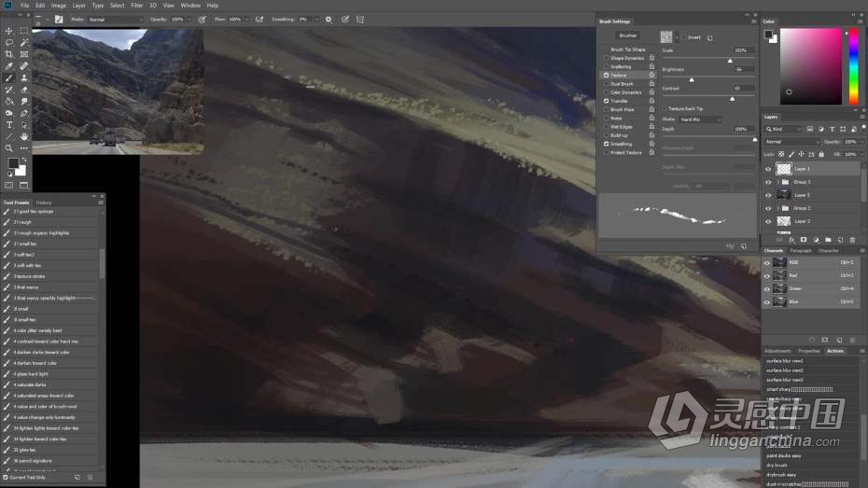Lock transparent pixels in Layers panel
This screenshot has width=868, height=488.
(781, 154)
